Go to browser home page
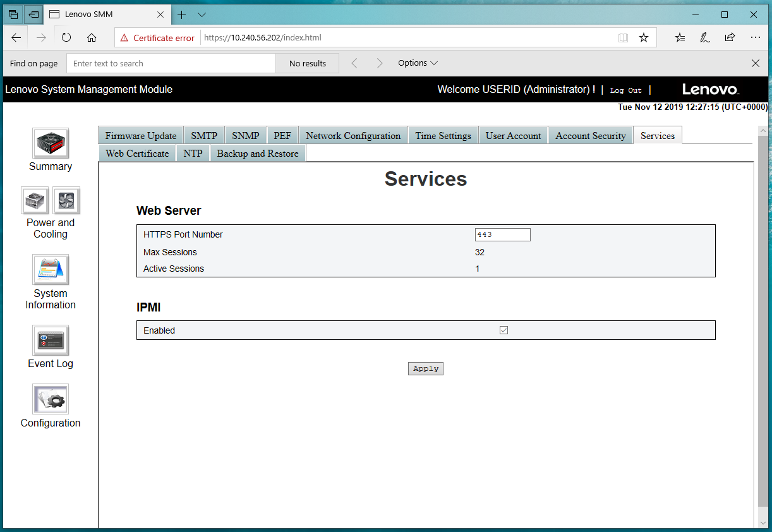The image size is (772, 532). coord(92,38)
